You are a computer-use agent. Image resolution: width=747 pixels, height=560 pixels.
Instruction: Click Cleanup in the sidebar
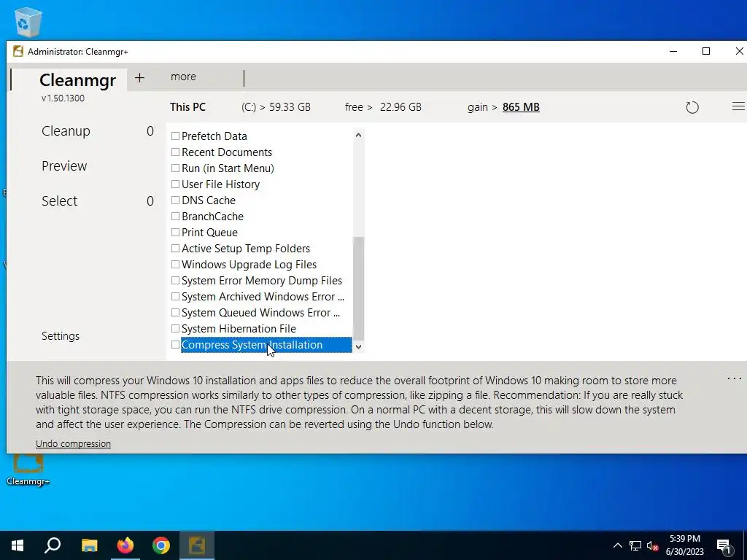(x=66, y=131)
